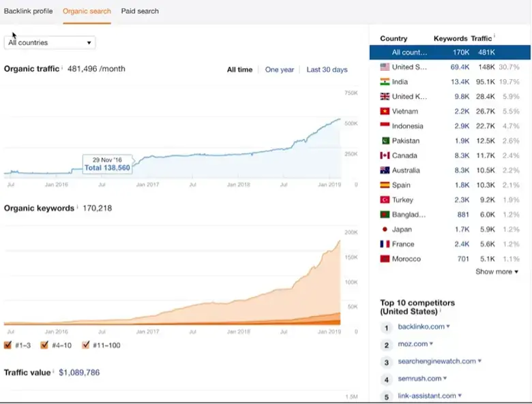
Task: Select the One year time range
Action: click(x=280, y=69)
